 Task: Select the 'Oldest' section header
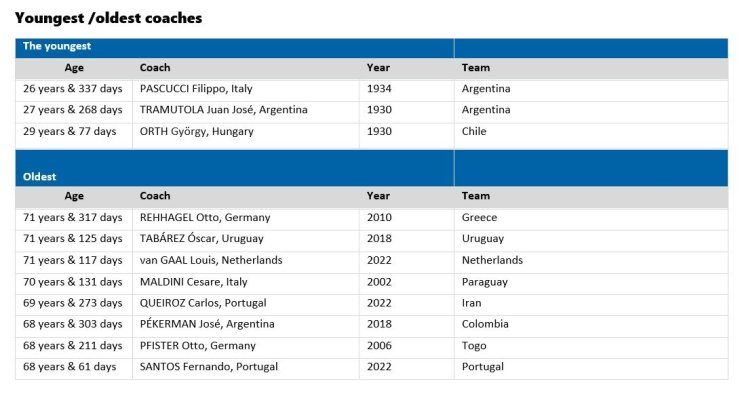(39, 177)
